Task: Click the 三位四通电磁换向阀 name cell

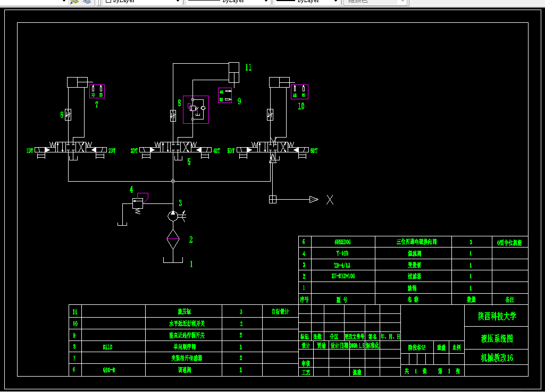Action: pyautogui.click(x=413, y=242)
